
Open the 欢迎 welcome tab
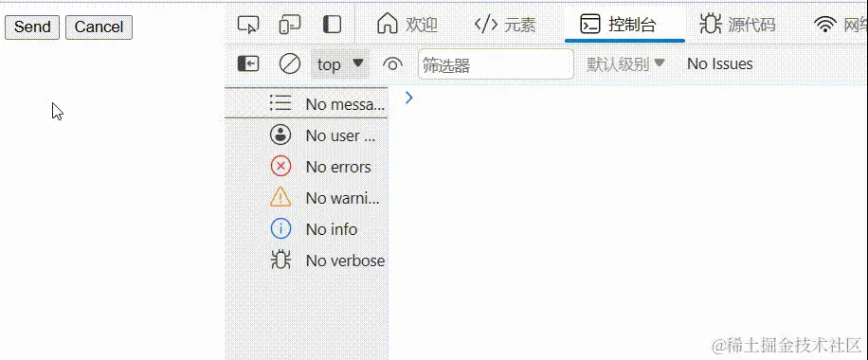407,25
